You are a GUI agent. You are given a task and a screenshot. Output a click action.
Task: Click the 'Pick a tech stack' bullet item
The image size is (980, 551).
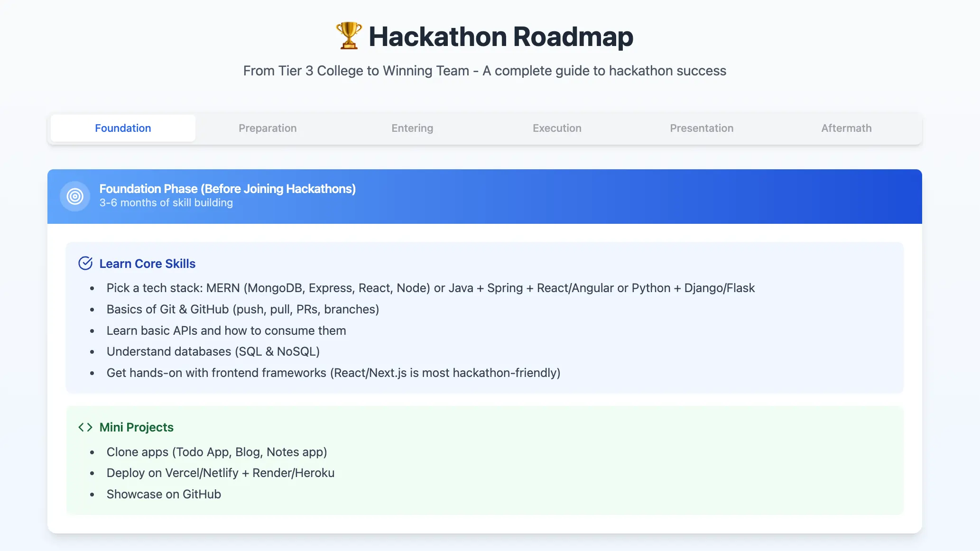click(430, 288)
